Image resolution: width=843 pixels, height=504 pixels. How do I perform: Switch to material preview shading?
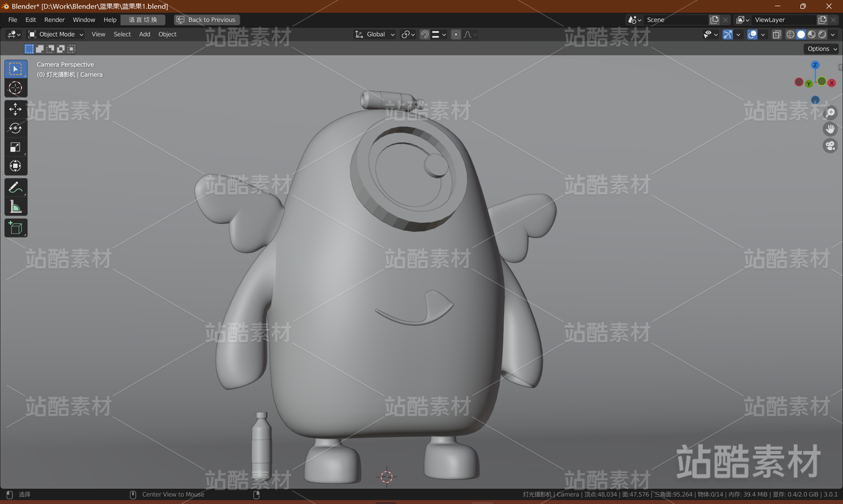click(811, 34)
